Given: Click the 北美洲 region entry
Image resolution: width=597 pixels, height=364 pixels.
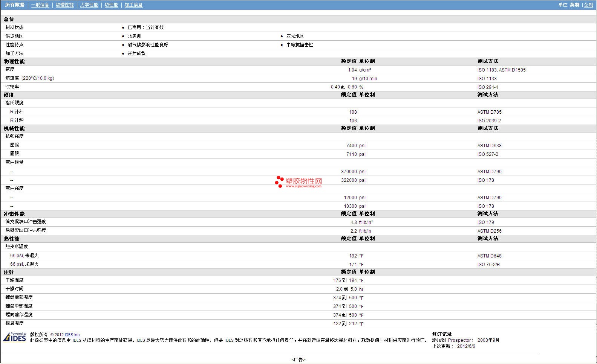Looking at the screenshot, I should [x=134, y=36].
